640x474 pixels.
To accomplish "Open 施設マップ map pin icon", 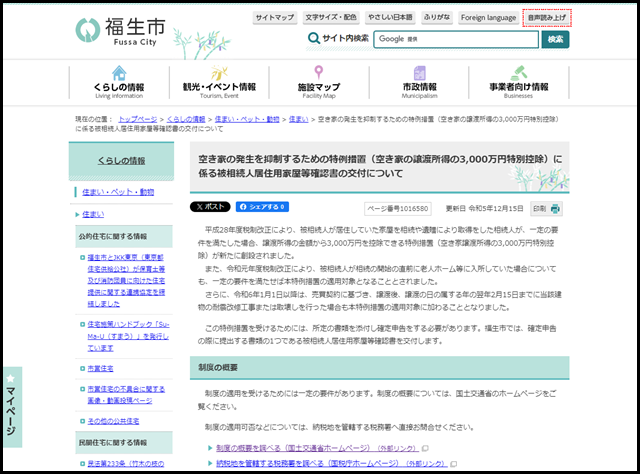I will tap(319, 72).
